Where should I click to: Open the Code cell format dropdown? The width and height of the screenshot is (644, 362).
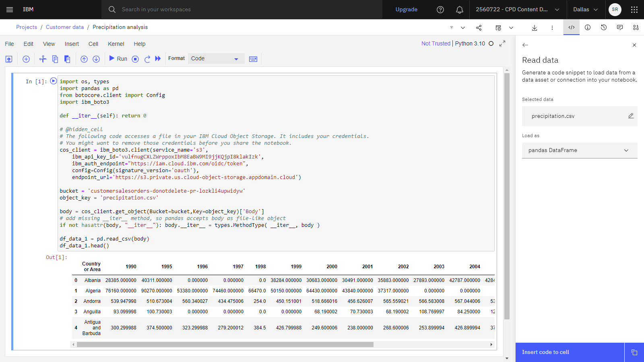[x=216, y=59]
